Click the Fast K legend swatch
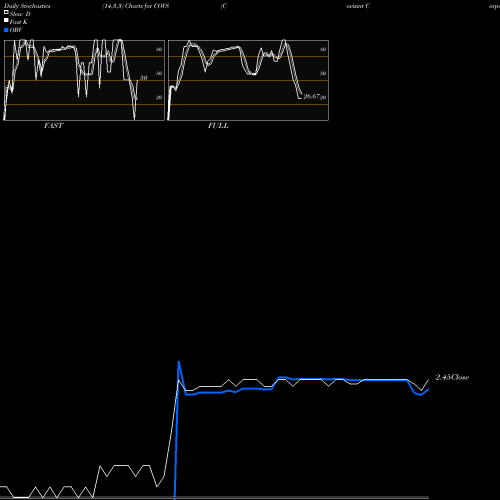500x500 pixels. [x=6, y=20]
